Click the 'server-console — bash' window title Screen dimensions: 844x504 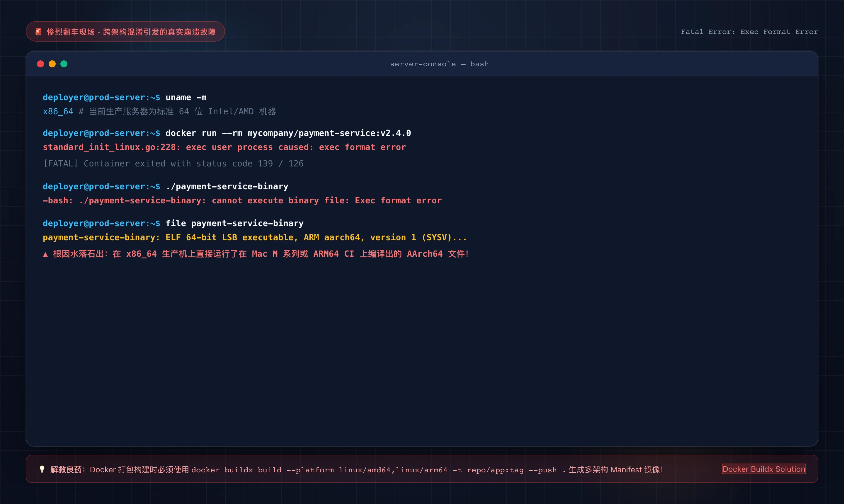click(439, 64)
